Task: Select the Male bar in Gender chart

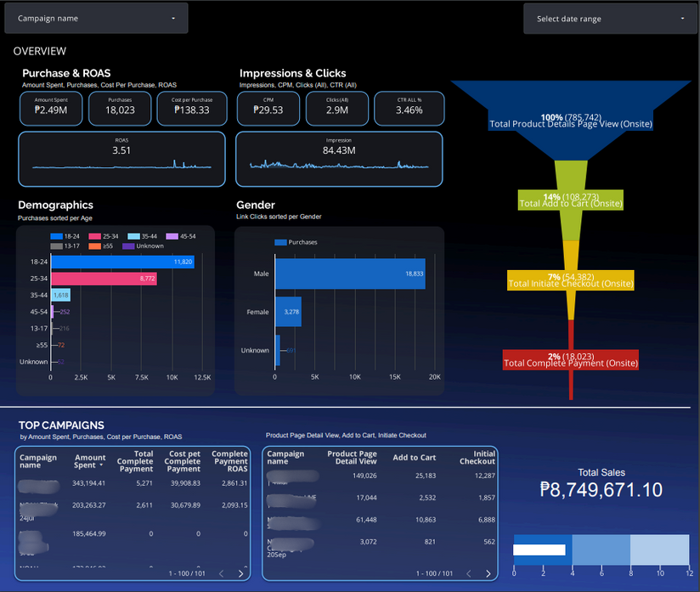Action: click(x=350, y=273)
